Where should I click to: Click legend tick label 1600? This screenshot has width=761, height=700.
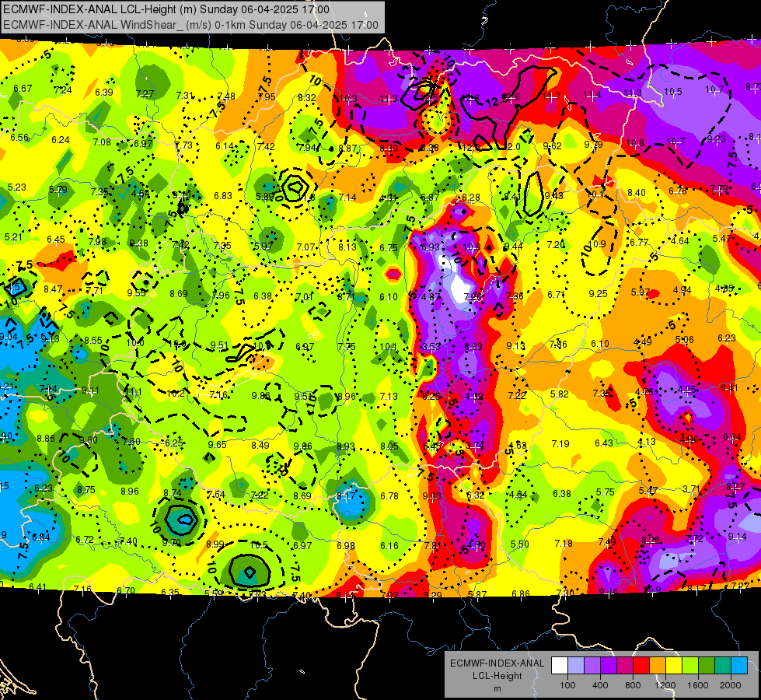coord(698,685)
